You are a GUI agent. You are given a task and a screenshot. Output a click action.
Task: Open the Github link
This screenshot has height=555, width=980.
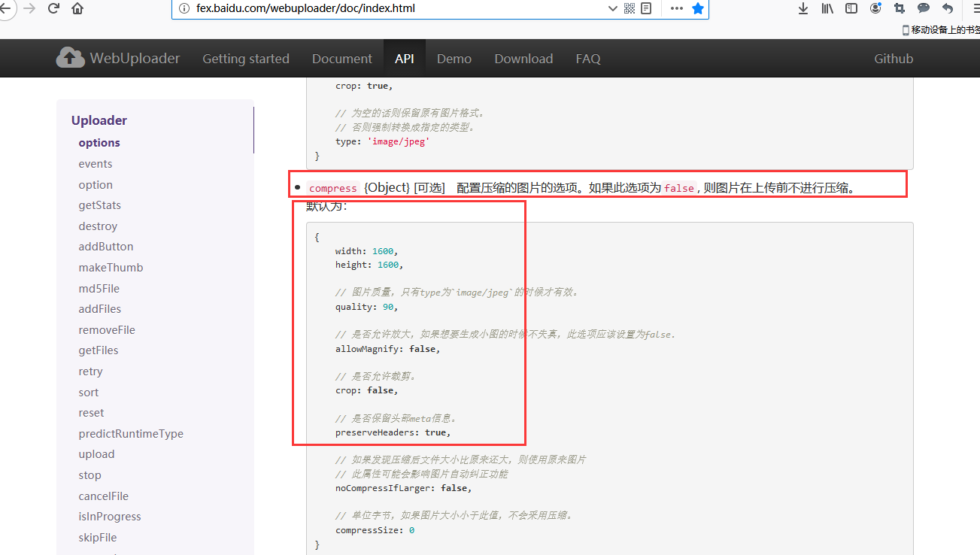[x=893, y=58]
